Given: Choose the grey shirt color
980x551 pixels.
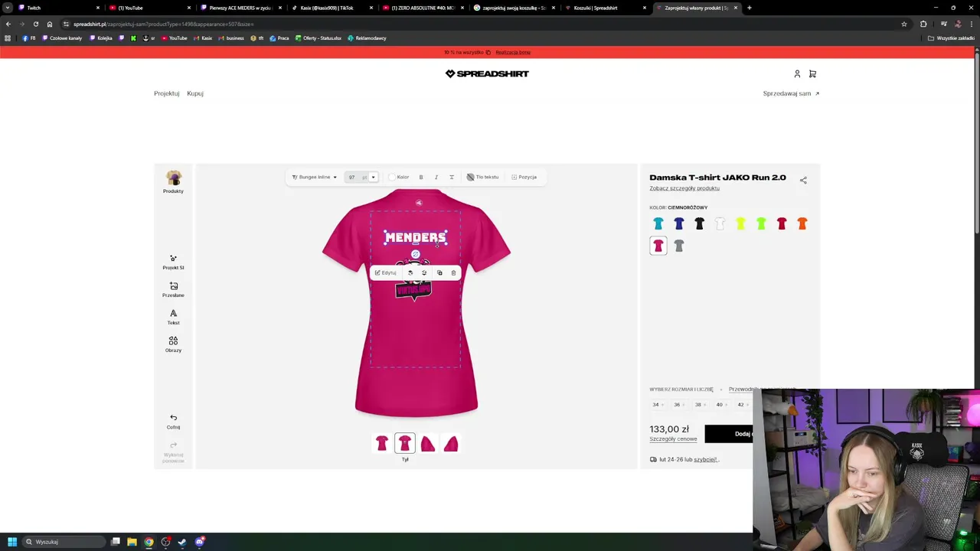Looking at the screenshot, I should (x=679, y=246).
